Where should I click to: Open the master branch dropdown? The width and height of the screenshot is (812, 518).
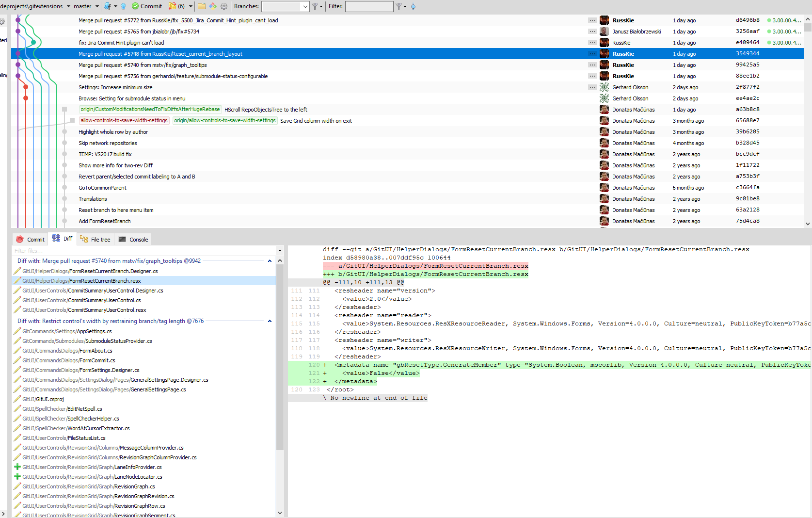(96, 6)
